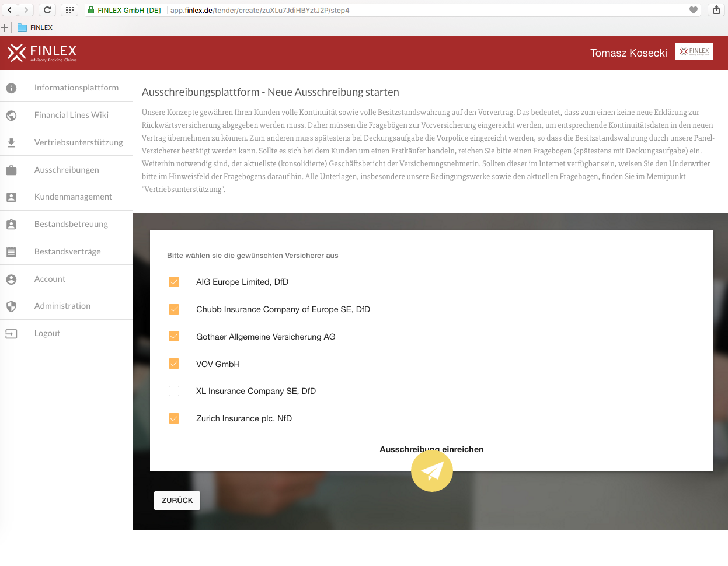Click the heart favorite icon in address bar
728x566 pixels.
point(694,10)
